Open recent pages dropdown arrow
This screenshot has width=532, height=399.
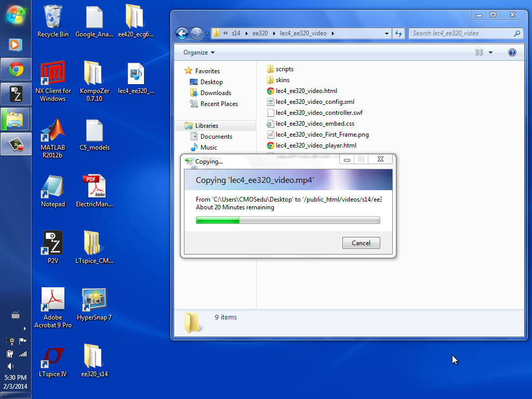207,34
